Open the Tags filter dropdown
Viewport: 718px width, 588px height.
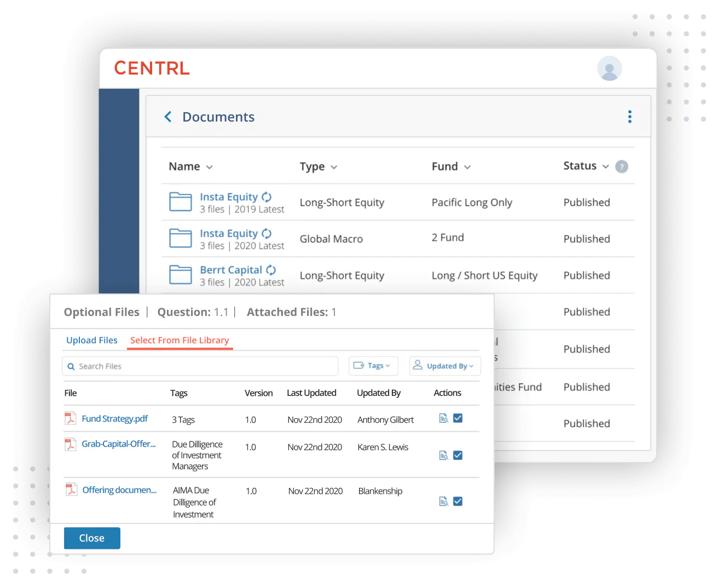(373, 366)
